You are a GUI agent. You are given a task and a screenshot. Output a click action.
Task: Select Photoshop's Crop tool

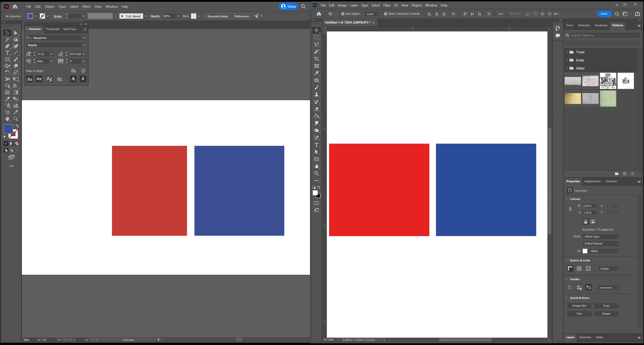click(317, 59)
